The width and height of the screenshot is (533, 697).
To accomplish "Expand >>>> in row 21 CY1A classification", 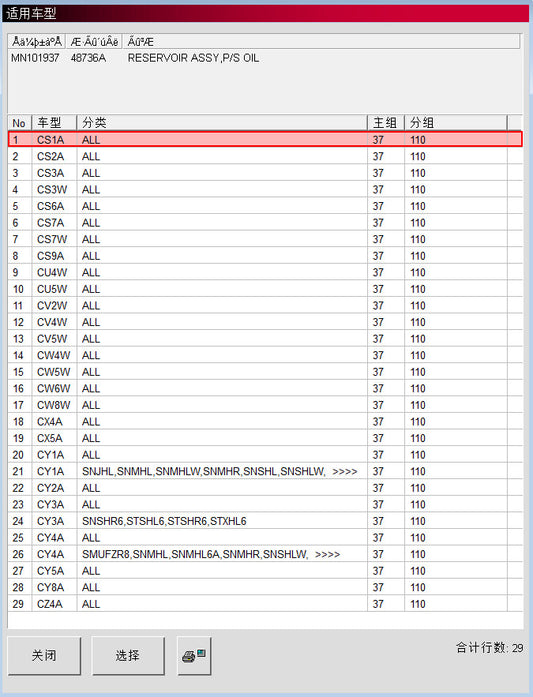I will [x=345, y=471].
